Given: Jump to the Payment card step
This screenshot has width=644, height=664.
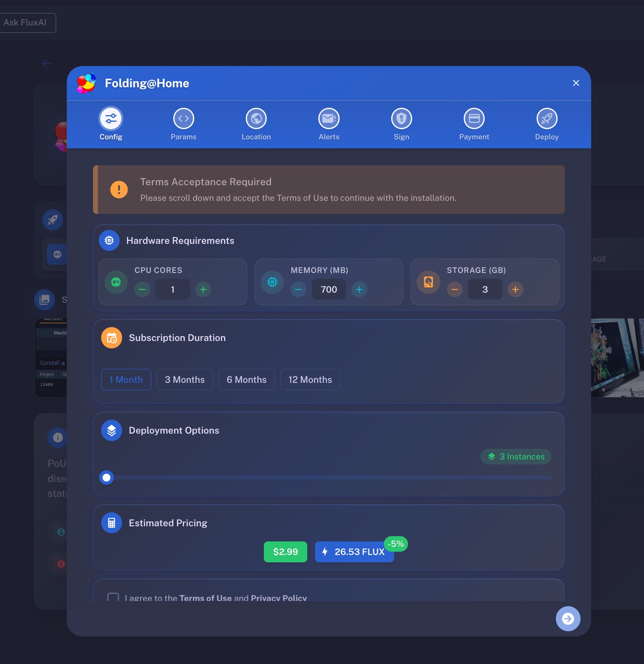Looking at the screenshot, I should [474, 119].
